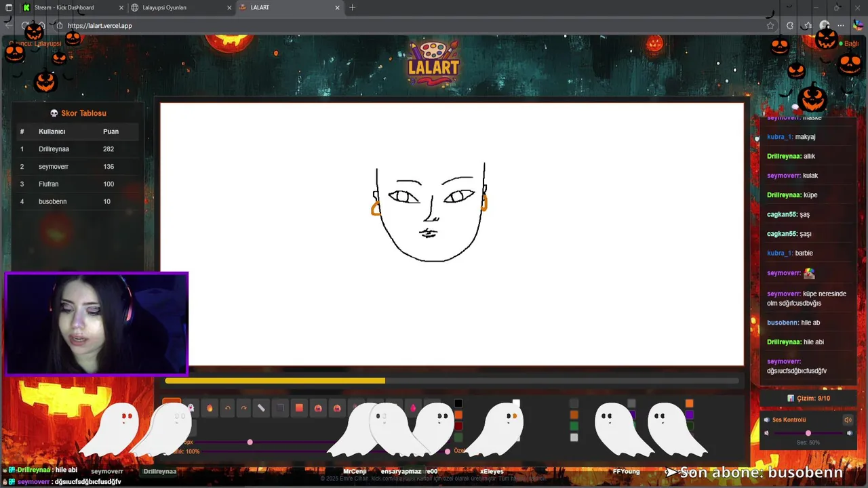Screen dimensions: 868x488
Task: Select the eraser tool
Action: [261, 408]
